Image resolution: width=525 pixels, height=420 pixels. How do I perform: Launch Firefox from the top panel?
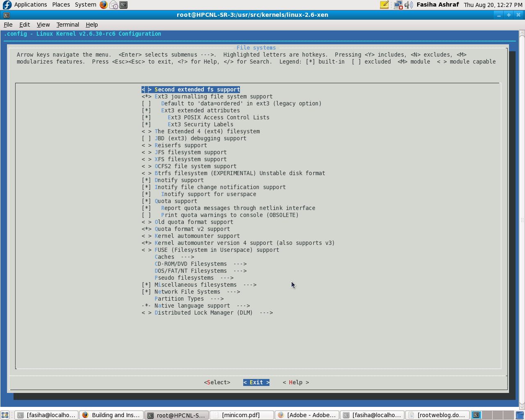click(x=104, y=5)
